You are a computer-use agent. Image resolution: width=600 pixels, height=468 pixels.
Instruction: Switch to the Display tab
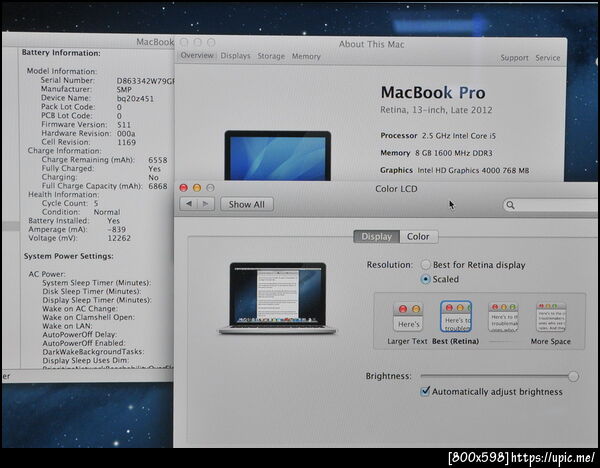click(377, 236)
